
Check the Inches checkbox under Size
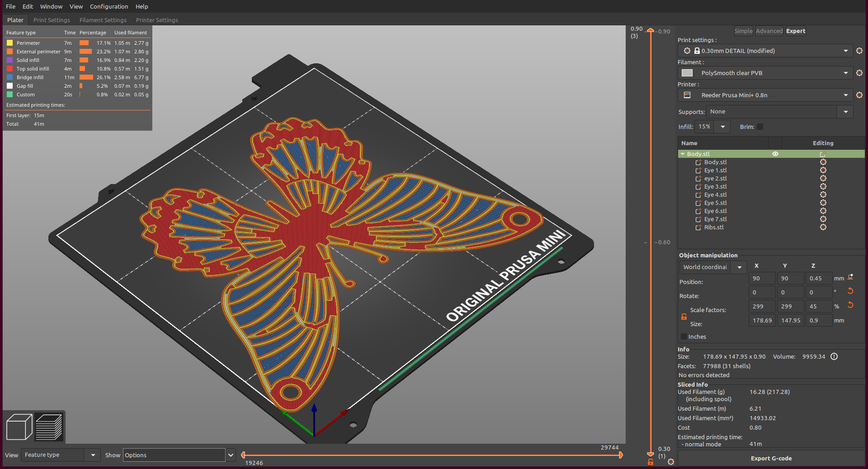coord(683,336)
